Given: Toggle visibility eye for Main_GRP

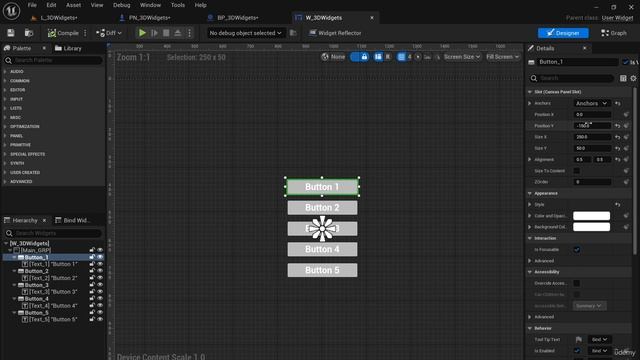Looking at the screenshot, I should pos(100,250).
